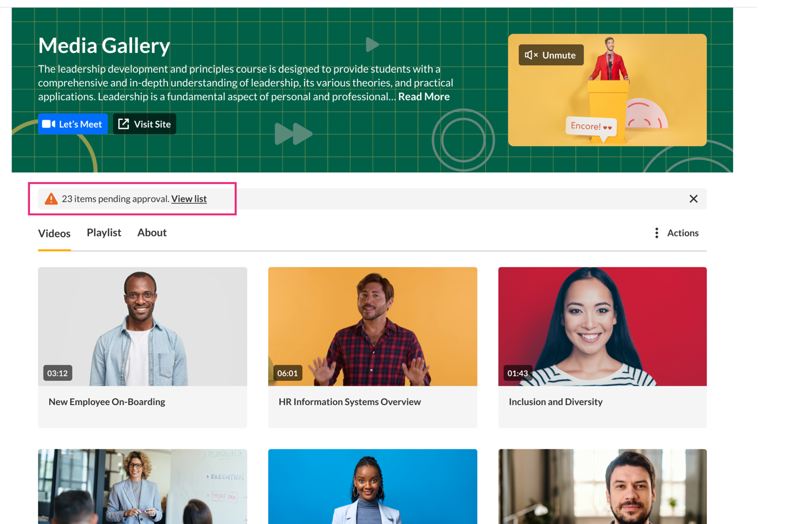
Task: Open the whiteboard meeting video thumbnail
Action: tap(142, 487)
